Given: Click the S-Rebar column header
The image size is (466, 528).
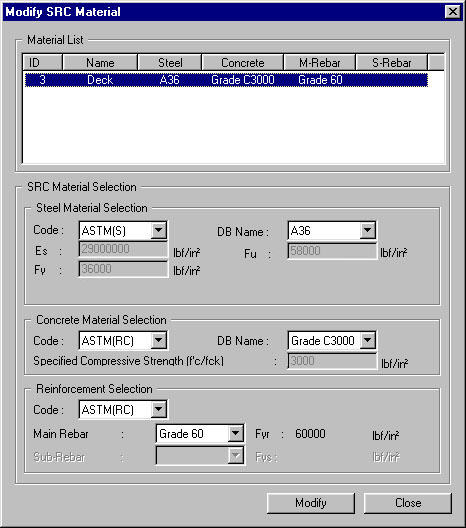Looking at the screenshot, I should pos(392,62).
